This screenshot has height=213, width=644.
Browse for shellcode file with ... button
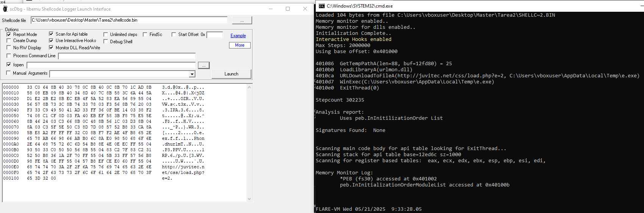(x=242, y=20)
